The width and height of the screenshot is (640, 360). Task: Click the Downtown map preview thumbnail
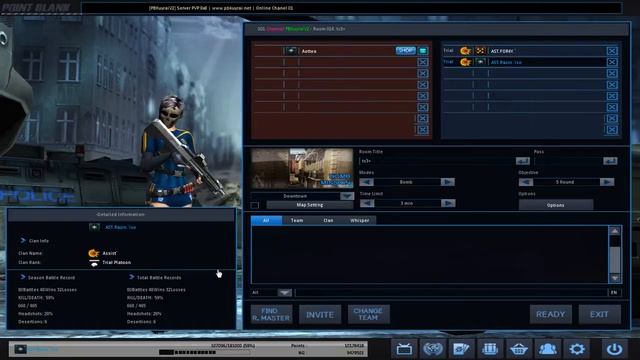[x=302, y=168]
